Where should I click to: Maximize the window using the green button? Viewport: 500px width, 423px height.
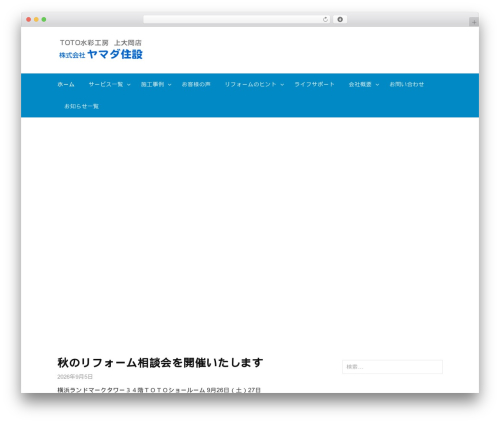(x=44, y=20)
